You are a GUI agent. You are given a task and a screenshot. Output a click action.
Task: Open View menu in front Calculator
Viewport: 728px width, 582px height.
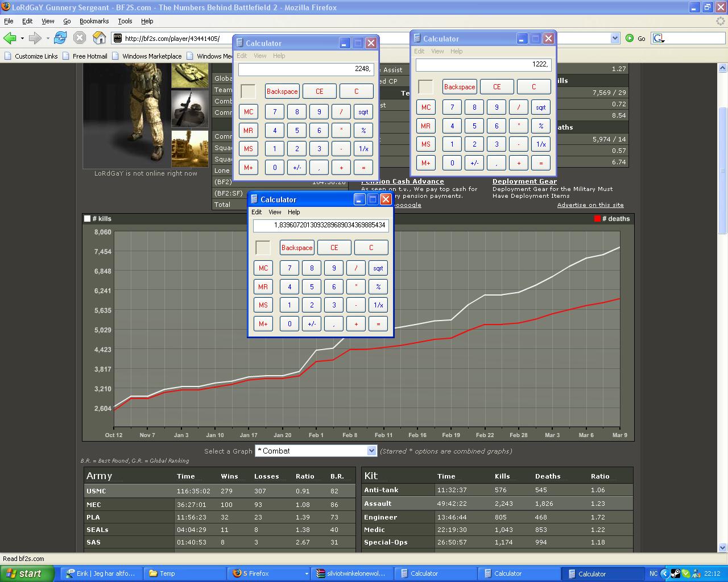[275, 212]
